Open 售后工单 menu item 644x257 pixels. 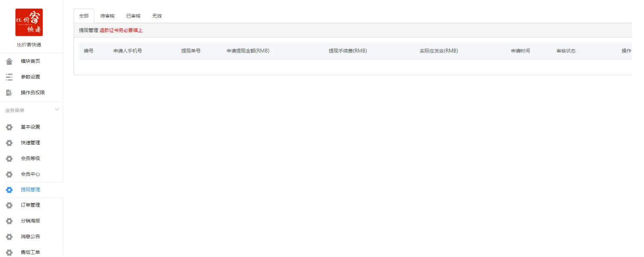[x=31, y=252]
